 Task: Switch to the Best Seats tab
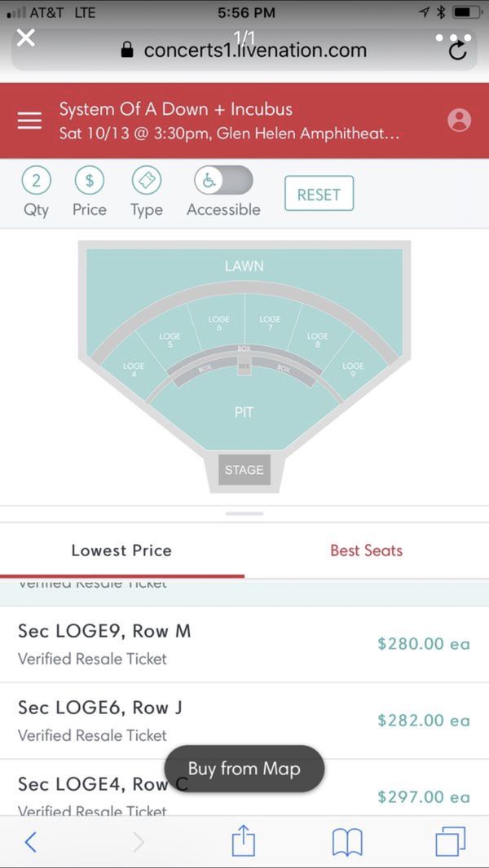tap(367, 550)
